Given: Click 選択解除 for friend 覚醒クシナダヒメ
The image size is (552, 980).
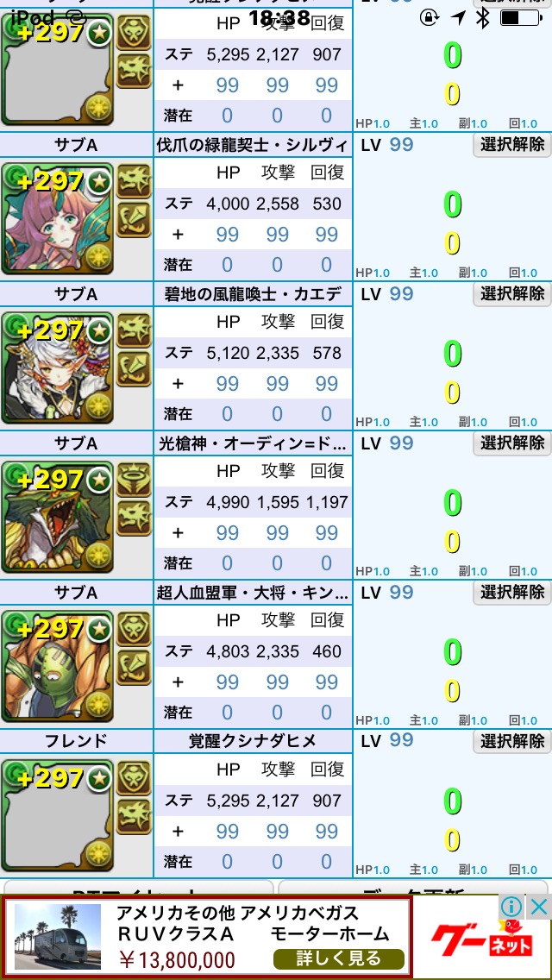Looking at the screenshot, I should tap(512, 742).
